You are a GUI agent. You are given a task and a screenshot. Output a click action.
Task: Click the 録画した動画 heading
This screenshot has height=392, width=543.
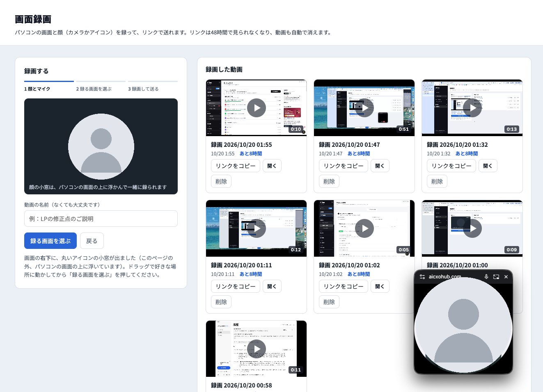[224, 70]
